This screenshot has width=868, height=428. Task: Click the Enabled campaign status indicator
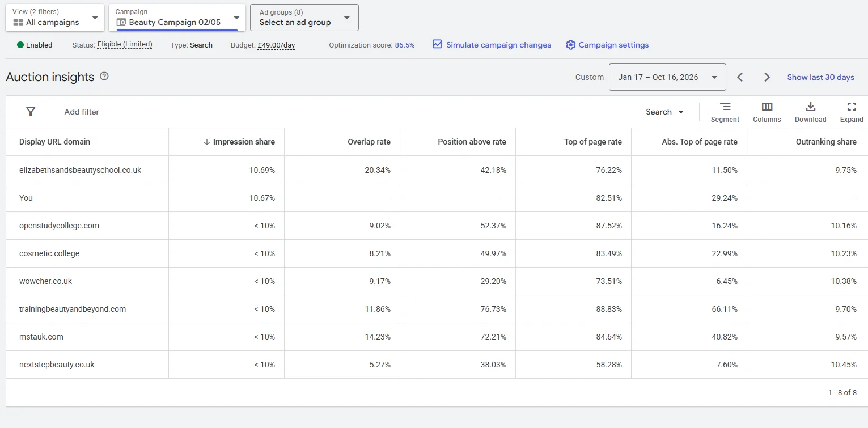(35, 45)
